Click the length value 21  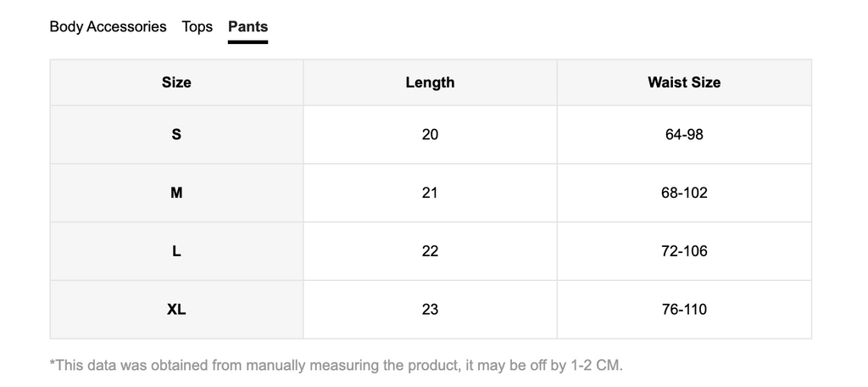[430, 193]
